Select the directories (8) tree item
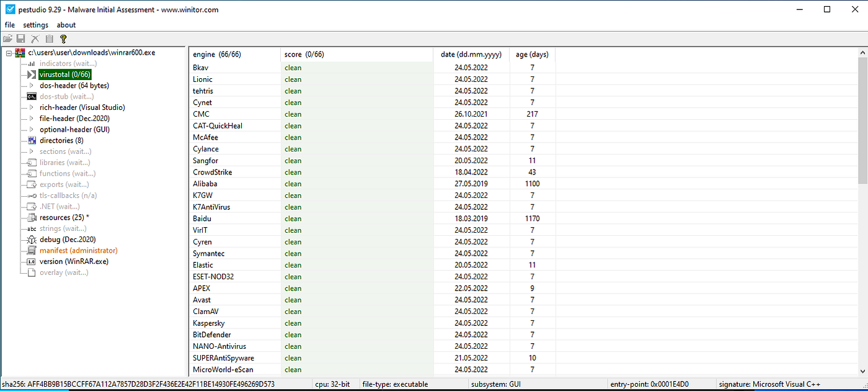 (x=61, y=140)
